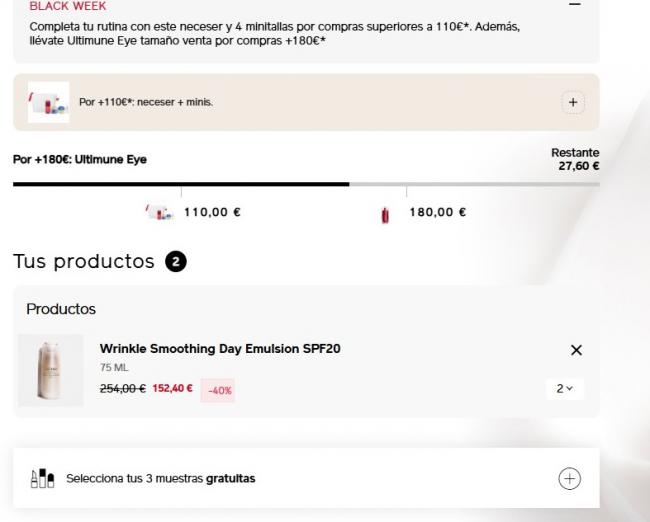The height and width of the screenshot is (522, 650).
Task: Expand the neceser + minis offer
Action: [573, 102]
